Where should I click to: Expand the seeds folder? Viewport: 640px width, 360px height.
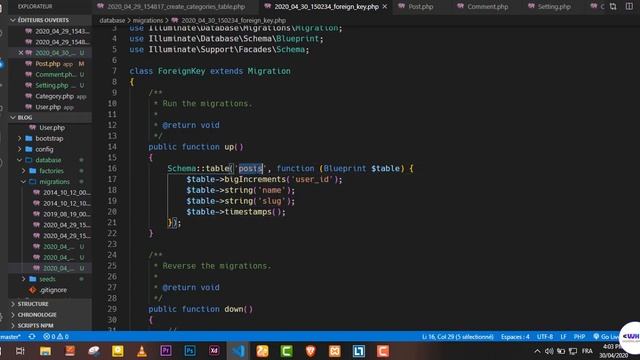click(47, 279)
